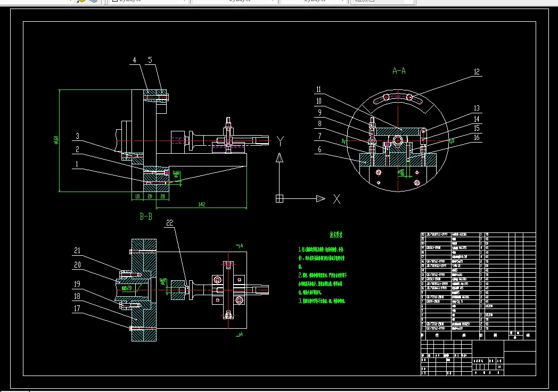Select part callout number 3
The height and width of the screenshot is (392, 558).
78,136
